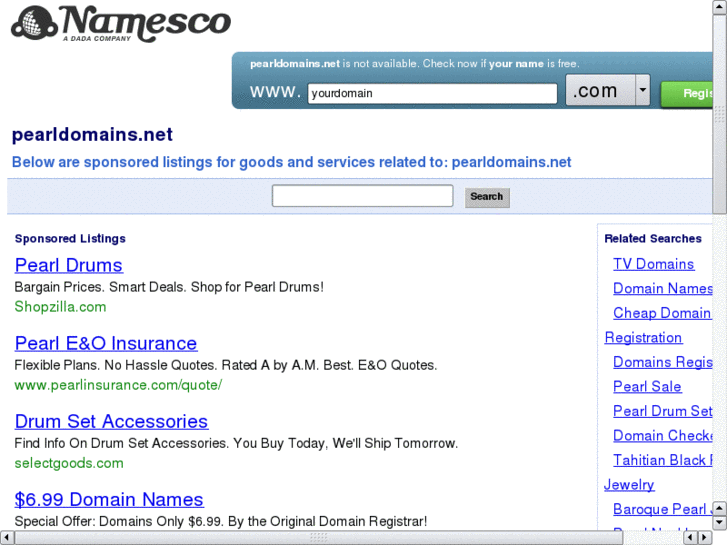Click the page scroll up arrow
The image size is (727, 545).
tap(720, 7)
